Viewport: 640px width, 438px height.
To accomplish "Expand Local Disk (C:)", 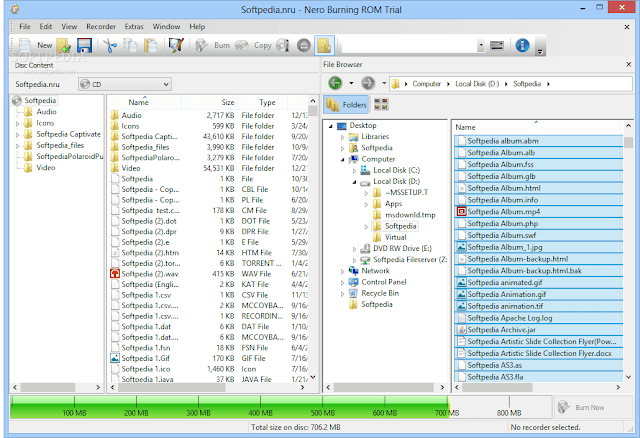I will click(354, 171).
